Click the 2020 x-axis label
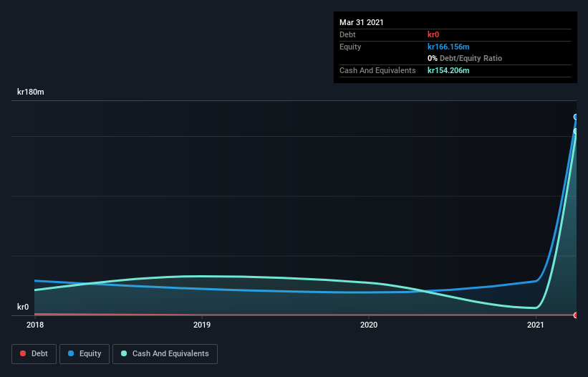The image size is (588, 377). 369,325
